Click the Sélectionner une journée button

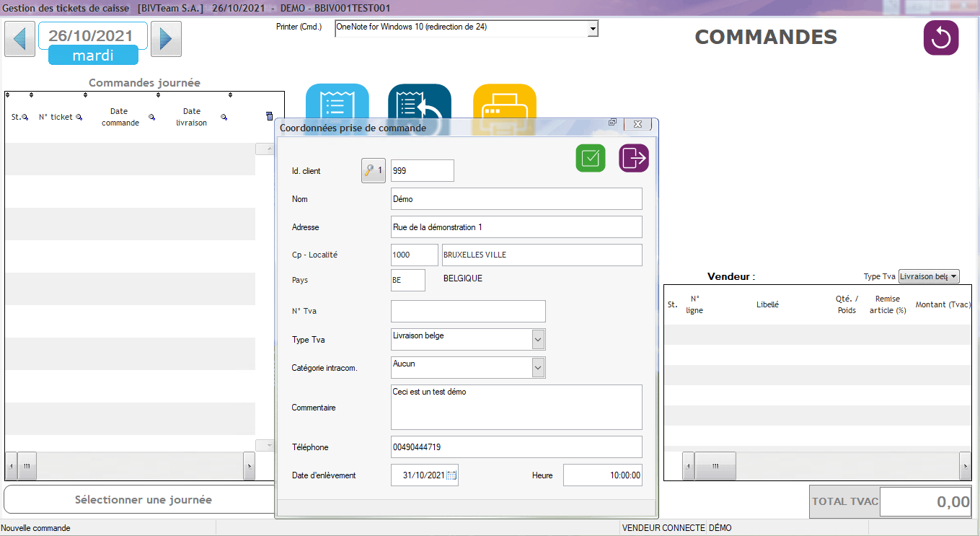click(x=143, y=499)
